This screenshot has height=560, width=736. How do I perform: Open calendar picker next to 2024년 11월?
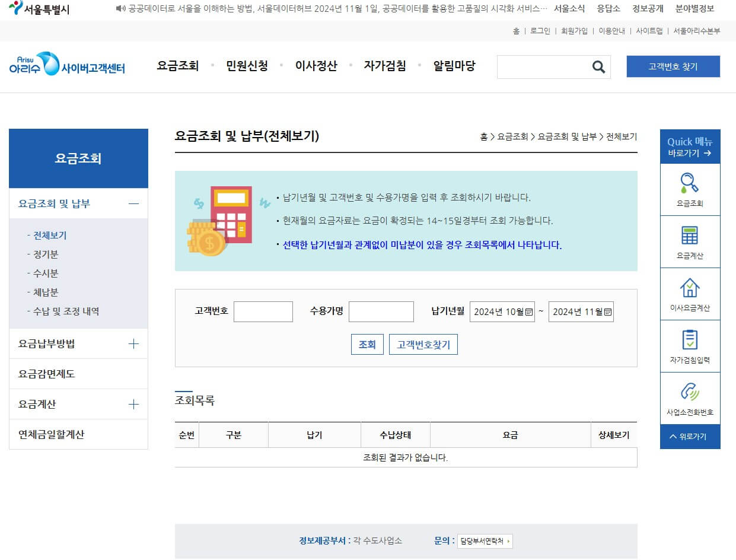[606, 311]
